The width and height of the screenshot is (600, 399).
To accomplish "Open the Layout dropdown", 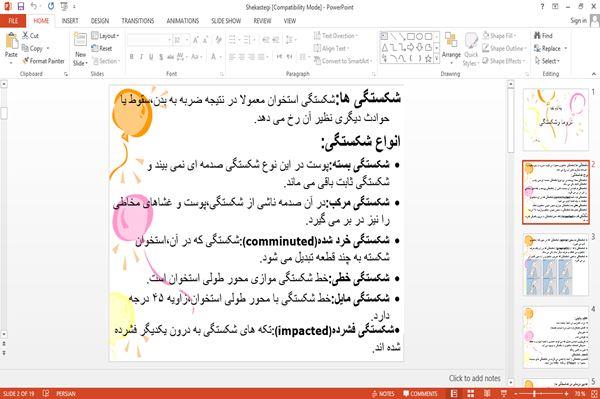I will click(x=105, y=36).
